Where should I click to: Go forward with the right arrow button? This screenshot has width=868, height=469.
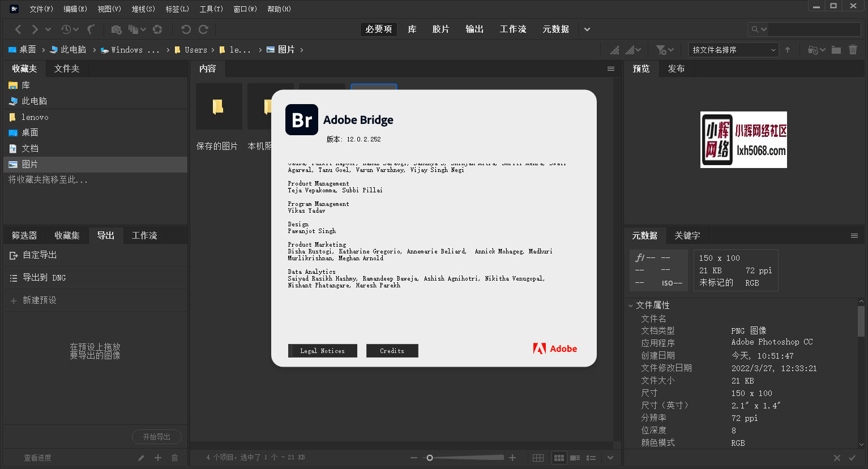coord(35,29)
